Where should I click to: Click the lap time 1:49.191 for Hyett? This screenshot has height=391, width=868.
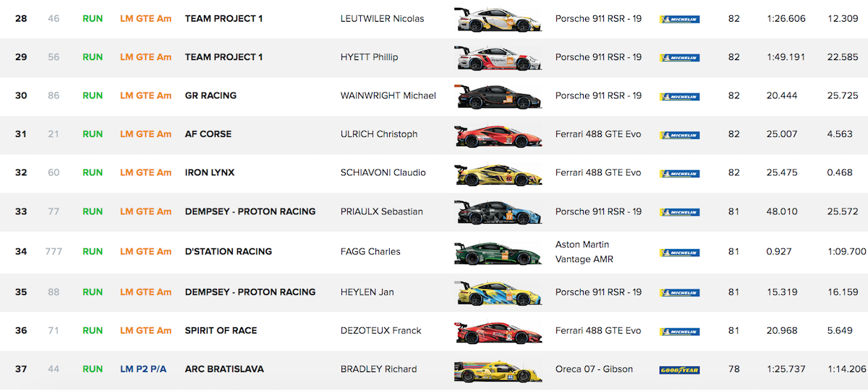[x=786, y=57]
